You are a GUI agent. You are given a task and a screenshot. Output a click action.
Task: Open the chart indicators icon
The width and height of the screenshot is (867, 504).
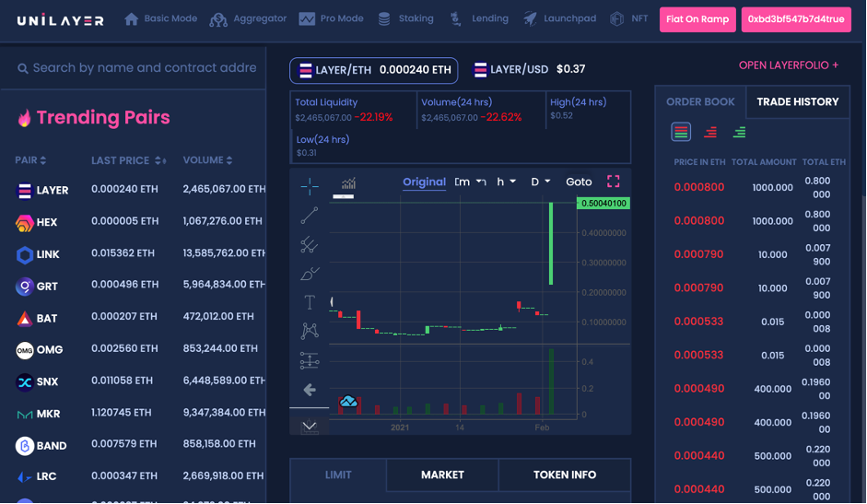[348, 182]
